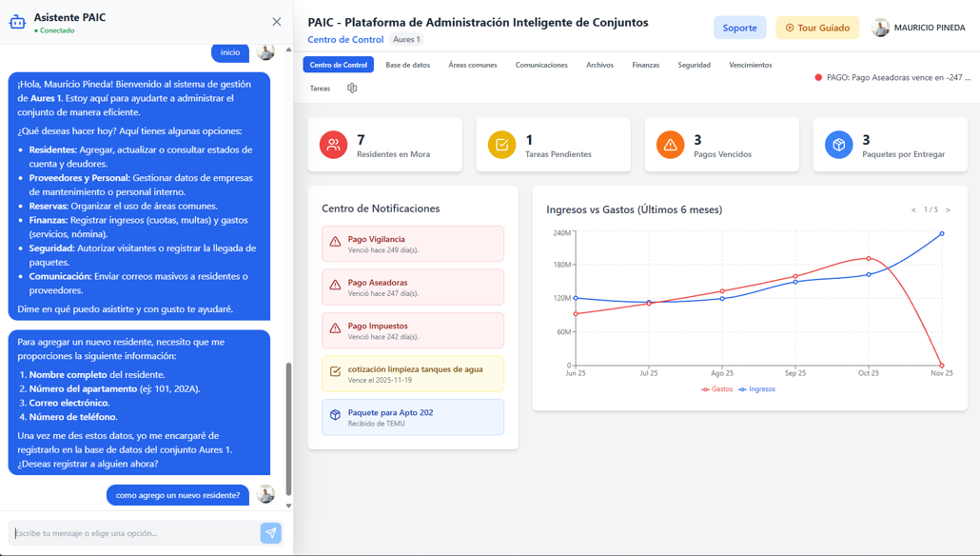Toggle the Ingresos series in chart legend
The image size is (980, 556).
click(x=756, y=389)
